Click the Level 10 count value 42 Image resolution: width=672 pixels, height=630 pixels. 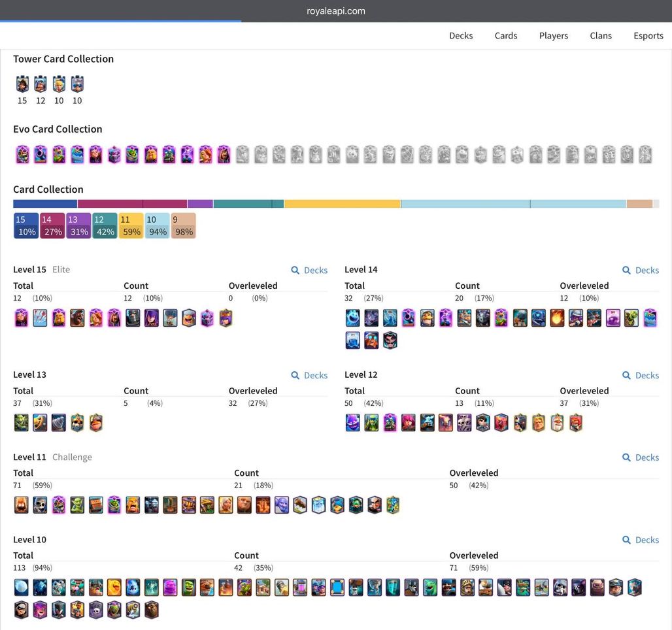(x=239, y=567)
